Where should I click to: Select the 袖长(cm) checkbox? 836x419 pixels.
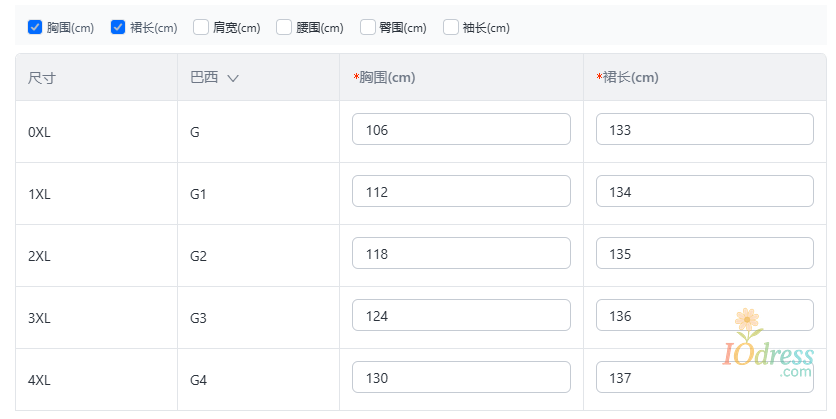pos(451,27)
